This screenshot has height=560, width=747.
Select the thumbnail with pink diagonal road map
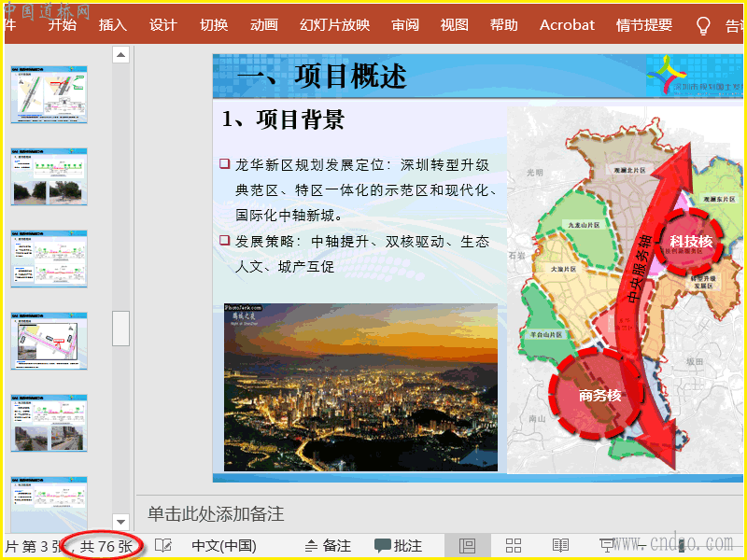(49, 341)
